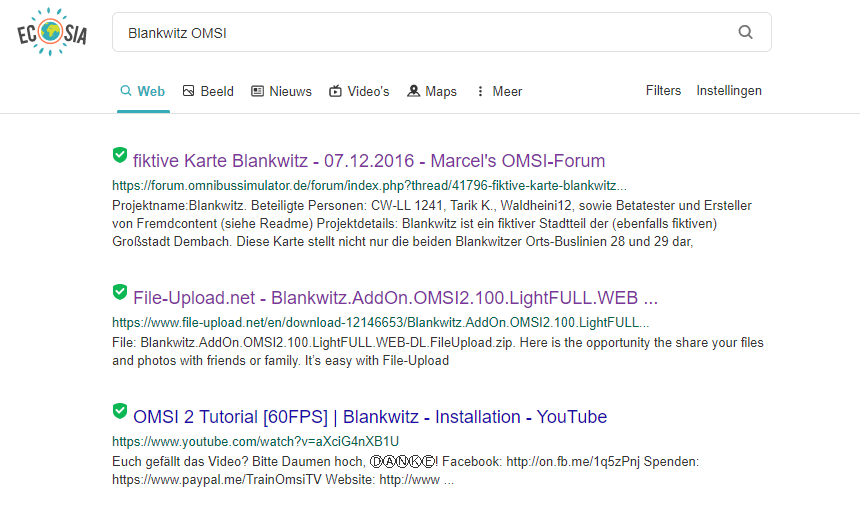Click green shield beside OMSI 2 Tutorial
The height and width of the screenshot is (510, 860).
(120, 411)
